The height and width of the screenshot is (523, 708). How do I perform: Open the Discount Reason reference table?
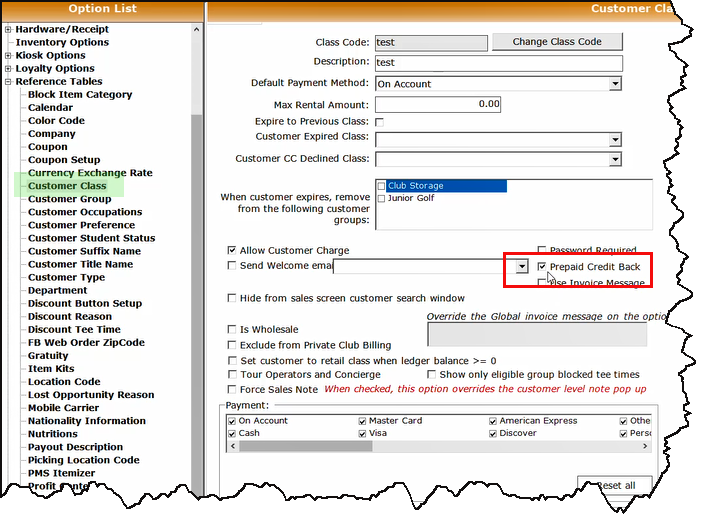click(x=69, y=316)
